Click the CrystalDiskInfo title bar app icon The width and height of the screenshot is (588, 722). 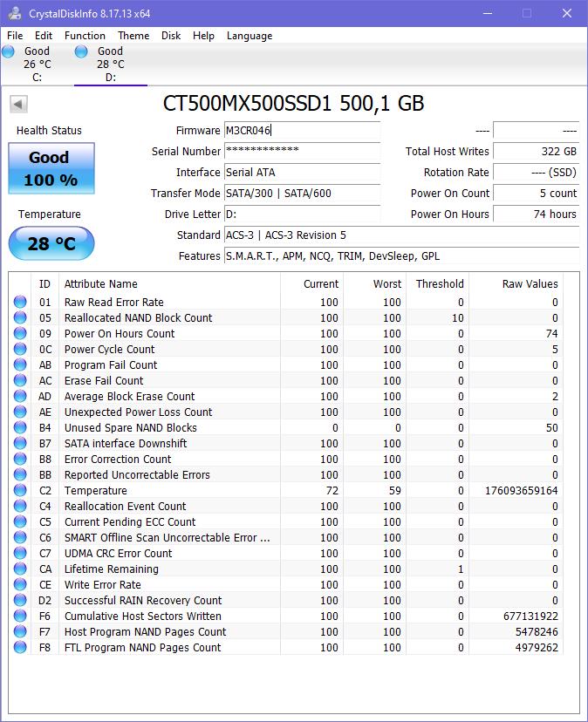tap(15, 13)
